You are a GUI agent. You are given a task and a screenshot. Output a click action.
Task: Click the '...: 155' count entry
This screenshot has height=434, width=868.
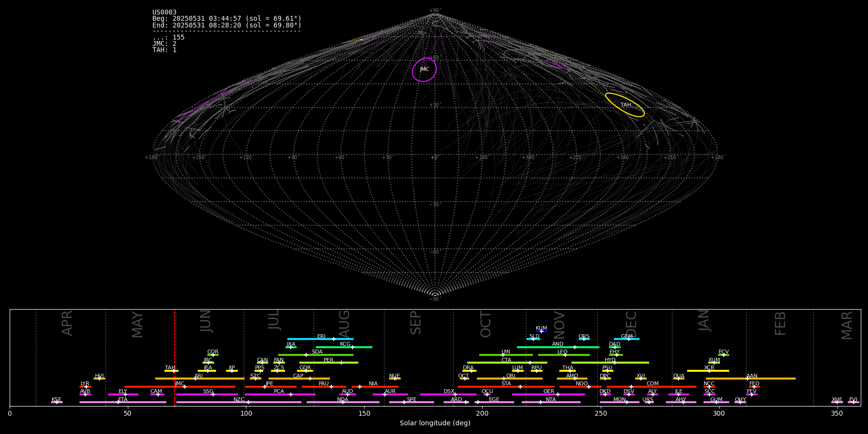(168, 37)
